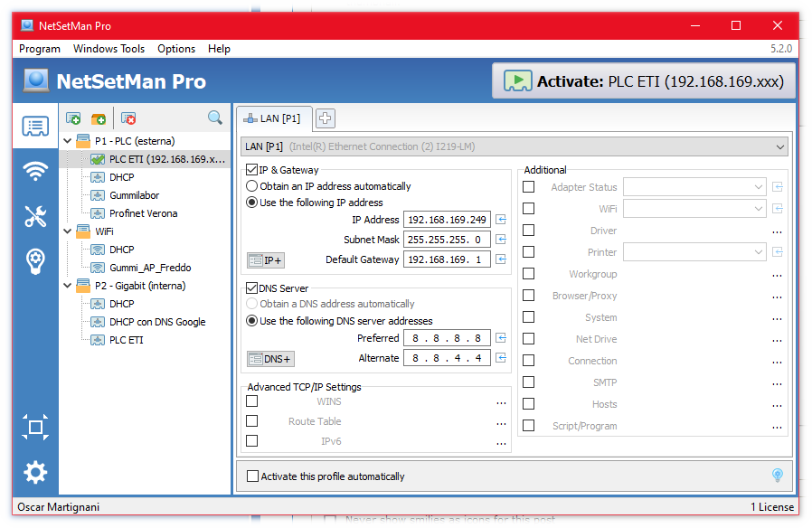Get the current Adapter Status arrow icon

pos(778,187)
